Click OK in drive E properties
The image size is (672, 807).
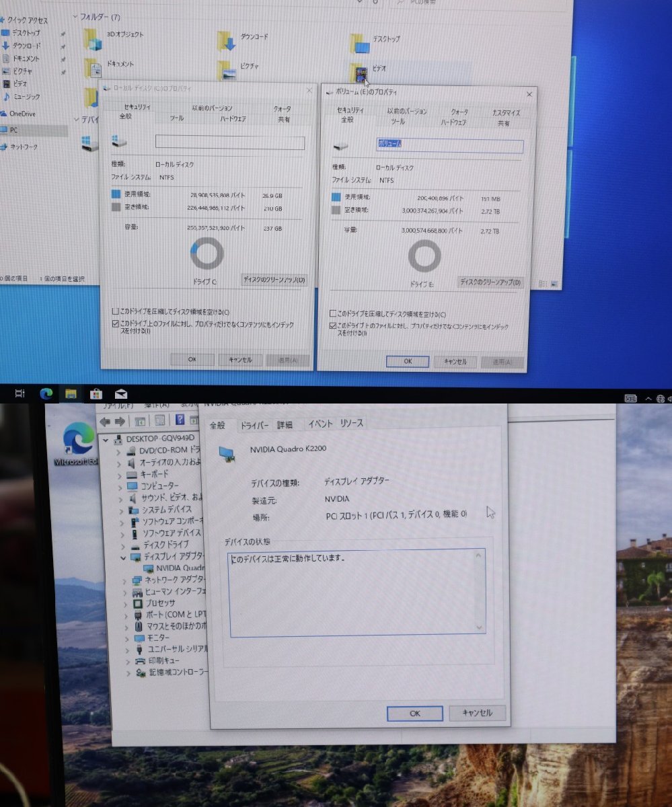point(408,361)
